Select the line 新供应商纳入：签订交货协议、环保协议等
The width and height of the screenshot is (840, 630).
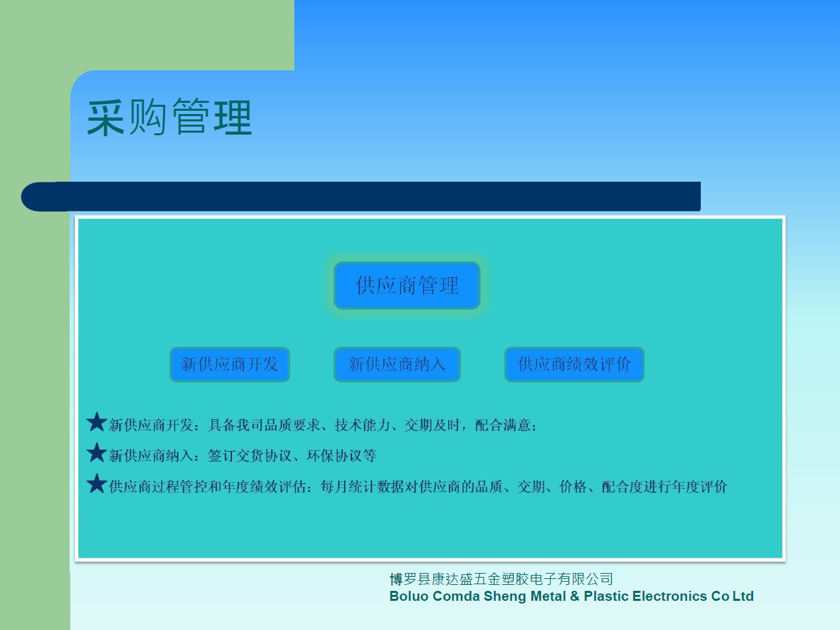243,456
